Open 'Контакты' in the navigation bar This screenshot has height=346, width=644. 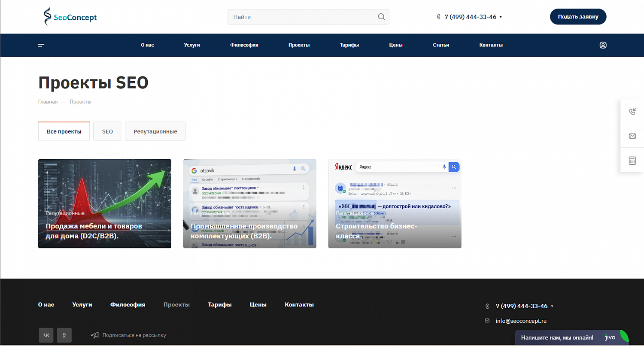[x=491, y=45]
